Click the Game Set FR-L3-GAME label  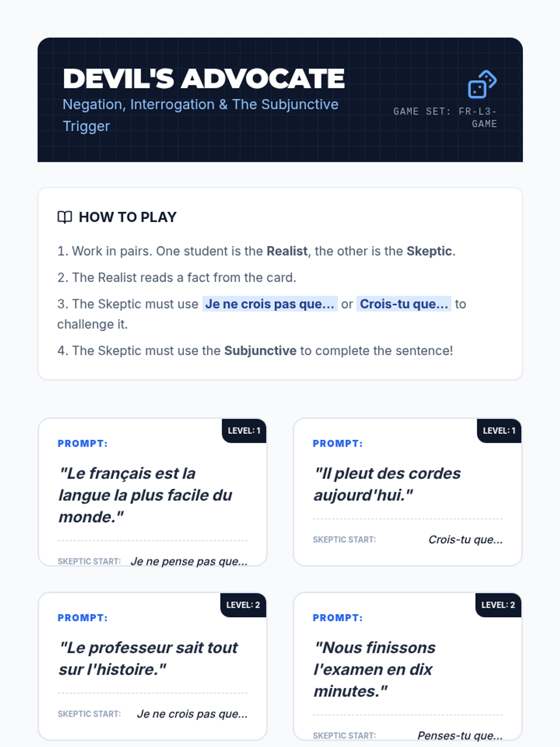pyautogui.click(x=445, y=118)
